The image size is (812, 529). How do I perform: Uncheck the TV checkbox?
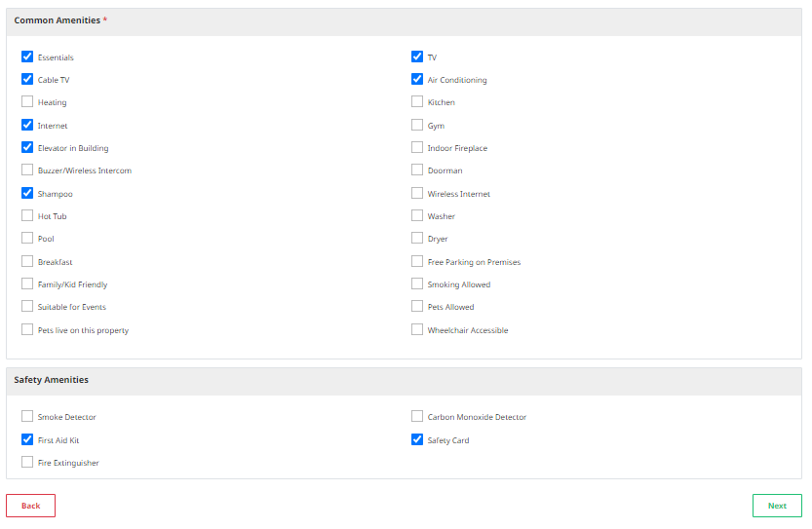pyautogui.click(x=417, y=57)
